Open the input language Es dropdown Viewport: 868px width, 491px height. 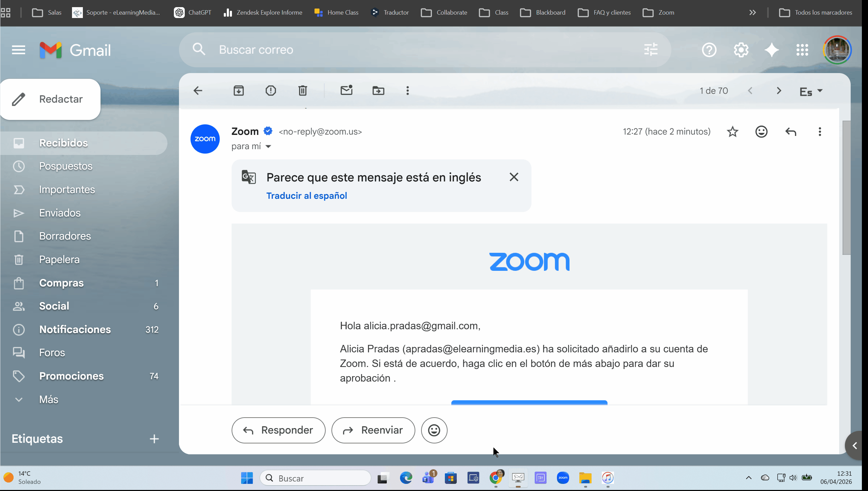[811, 91]
